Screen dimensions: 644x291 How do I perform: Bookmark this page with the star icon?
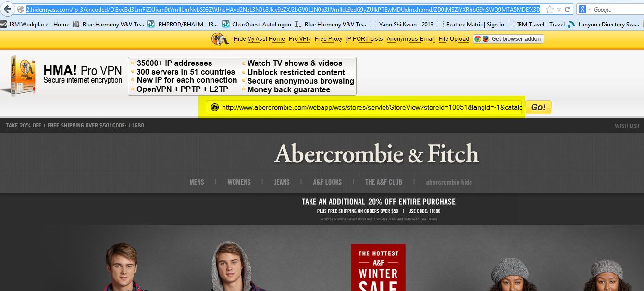550,10
